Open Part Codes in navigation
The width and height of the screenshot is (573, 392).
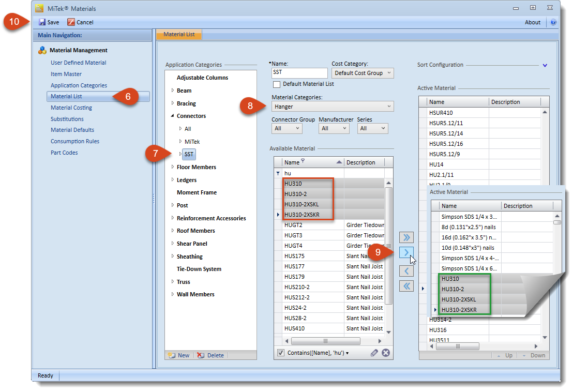(x=64, y=153)
